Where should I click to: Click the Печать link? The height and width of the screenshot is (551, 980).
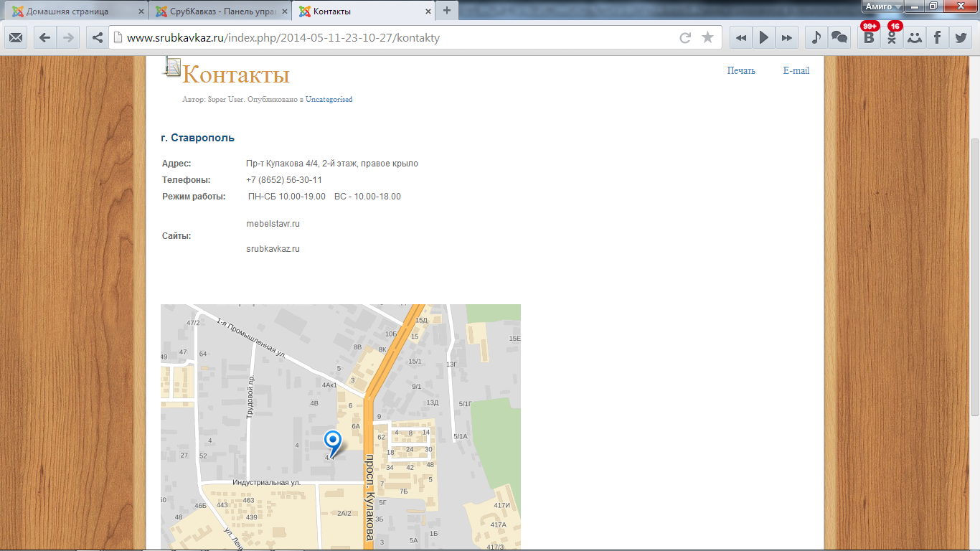tap(741, 70)
